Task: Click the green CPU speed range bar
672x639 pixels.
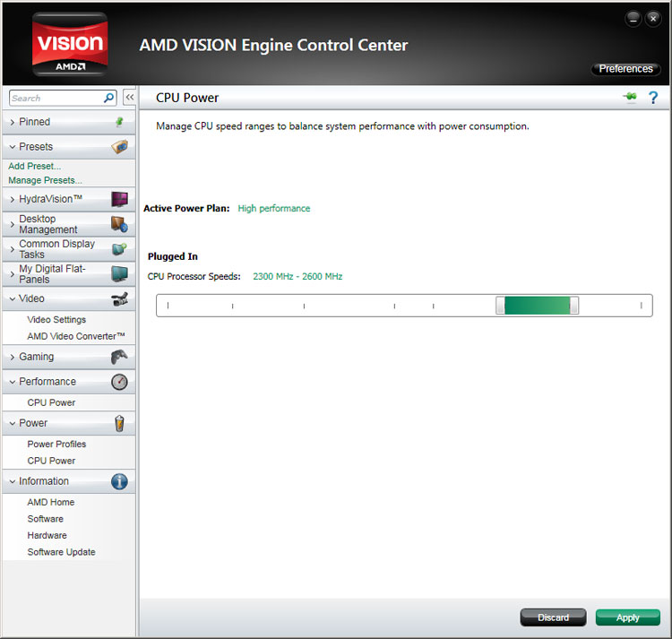Action: 537,306
